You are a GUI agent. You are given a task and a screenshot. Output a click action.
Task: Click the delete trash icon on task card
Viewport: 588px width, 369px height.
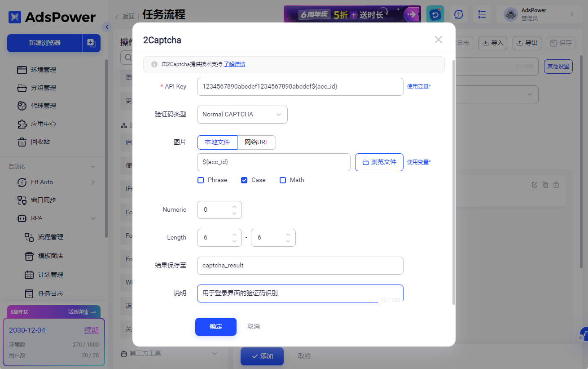(x=556, y=185)
